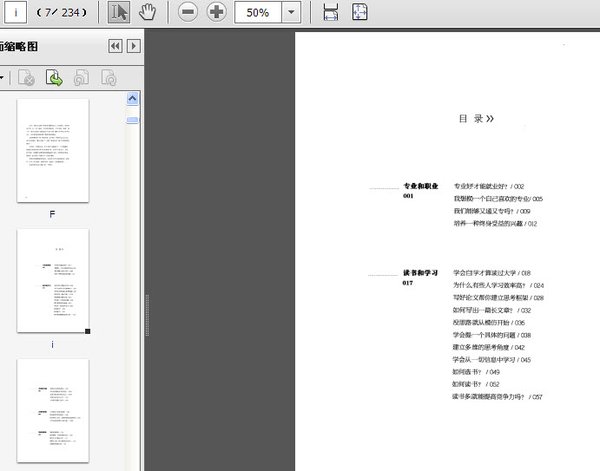This screenshot has height=471, width=600.
Task: Click the 专业和职业 section heading
Action: pyautogui.click(x=420, y=186)
